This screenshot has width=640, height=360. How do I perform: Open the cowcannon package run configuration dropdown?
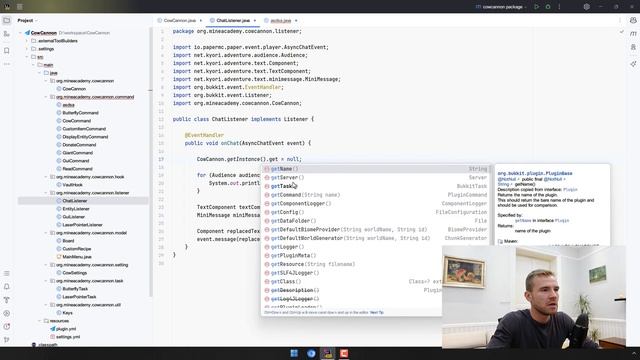click(501, 7)
